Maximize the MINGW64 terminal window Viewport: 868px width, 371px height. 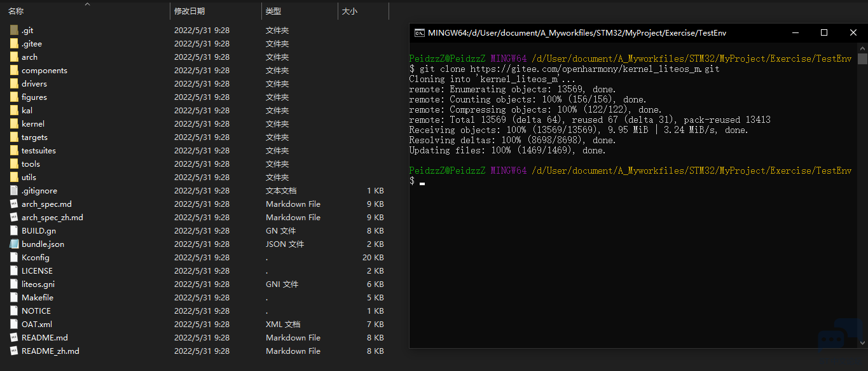(823, 32)
